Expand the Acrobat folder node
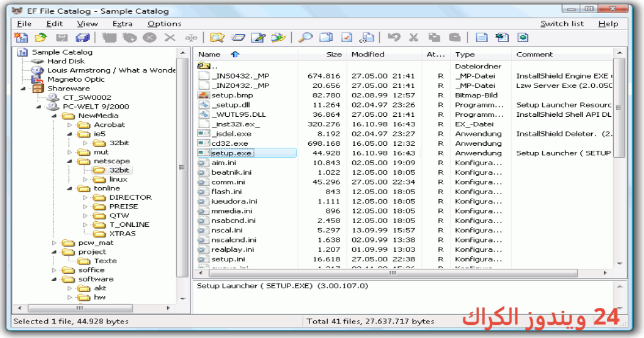Image resolution: width=644 pixels, height=338 pixels. [x=70, y=124]
